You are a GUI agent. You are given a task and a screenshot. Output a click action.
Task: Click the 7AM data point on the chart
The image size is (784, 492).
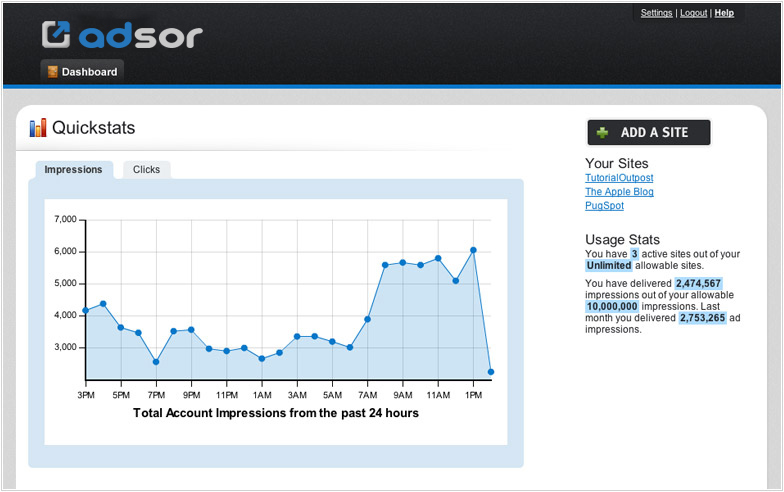pos(368,319)
